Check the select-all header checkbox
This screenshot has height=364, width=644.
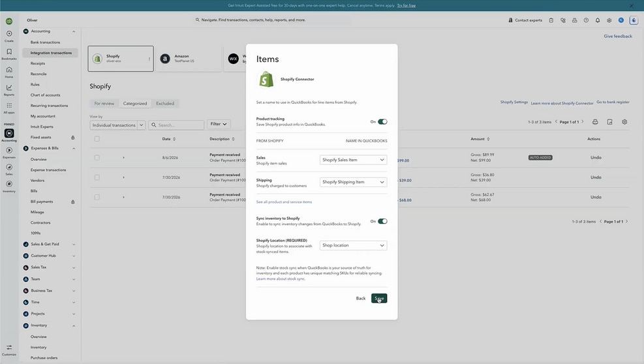pos(97,139)
